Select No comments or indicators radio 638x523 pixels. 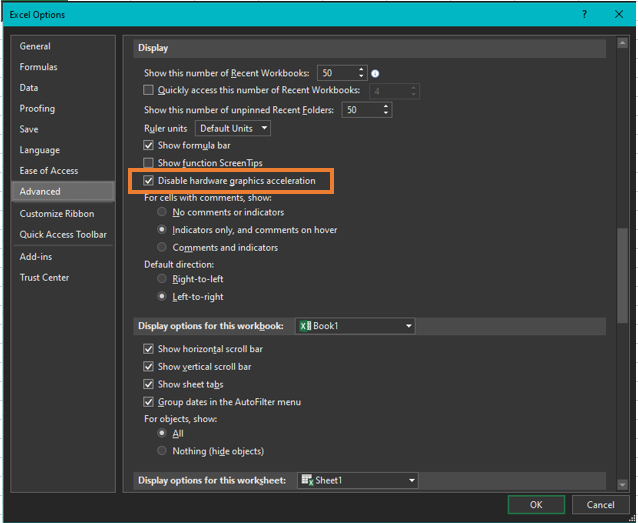pyautogui.click(x=162, y=212)
